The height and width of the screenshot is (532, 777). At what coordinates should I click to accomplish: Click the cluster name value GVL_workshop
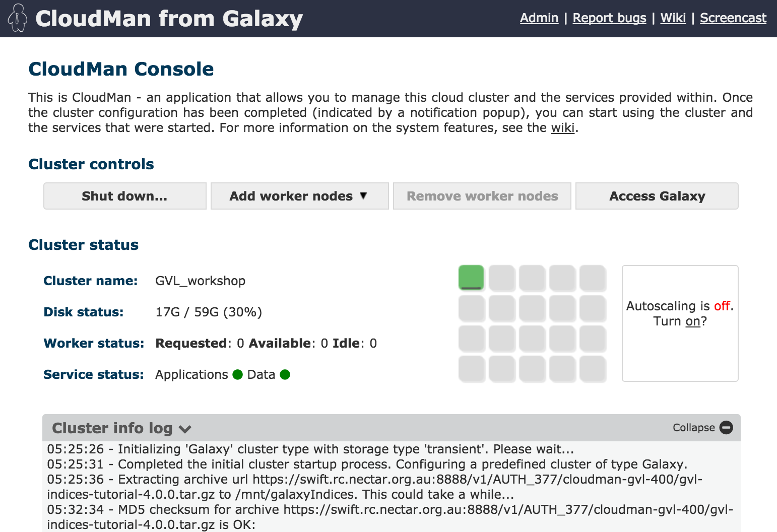click(200, 281)
